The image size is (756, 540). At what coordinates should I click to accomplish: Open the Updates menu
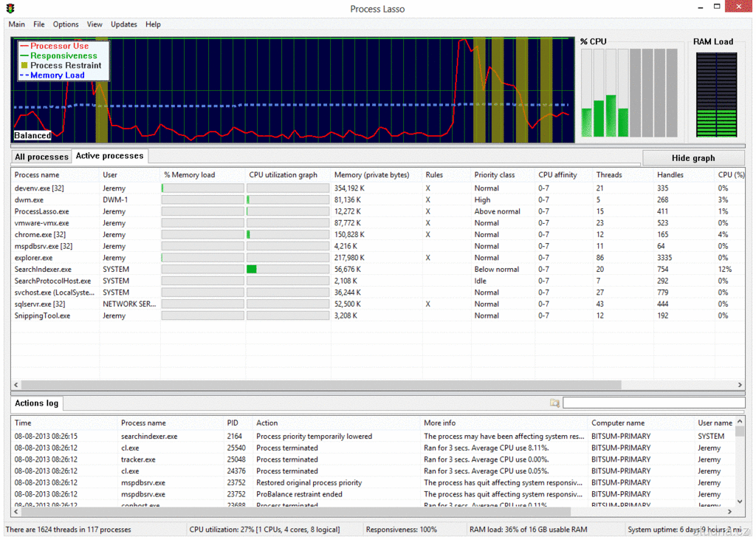(124, 24)
